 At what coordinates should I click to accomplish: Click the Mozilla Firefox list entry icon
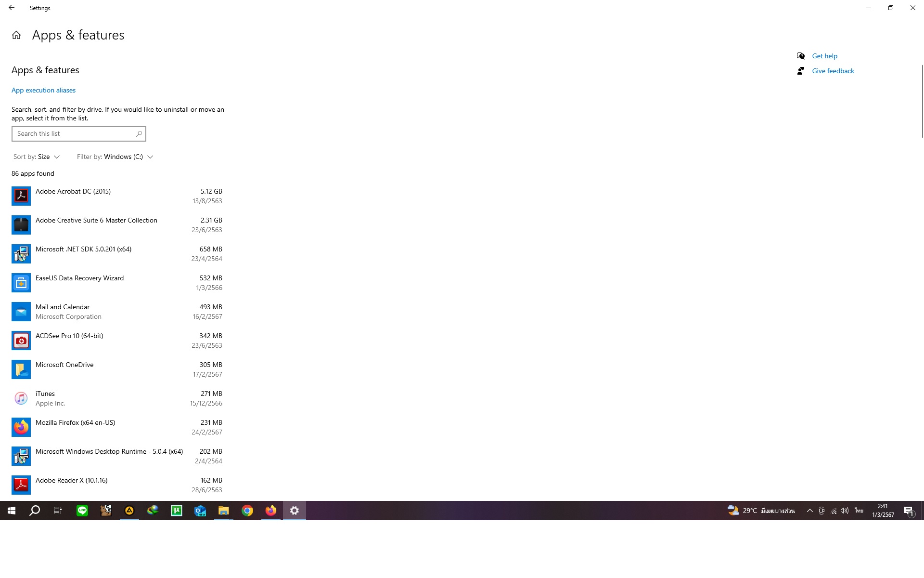(21, 427)
